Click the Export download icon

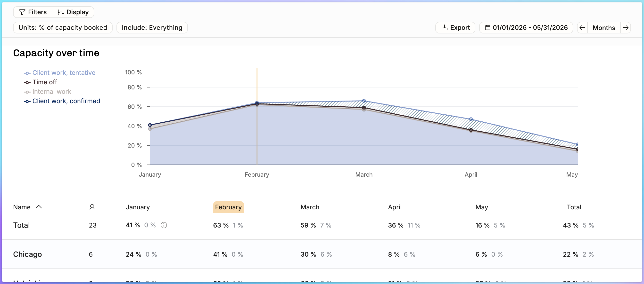click(x=444, y=28)
